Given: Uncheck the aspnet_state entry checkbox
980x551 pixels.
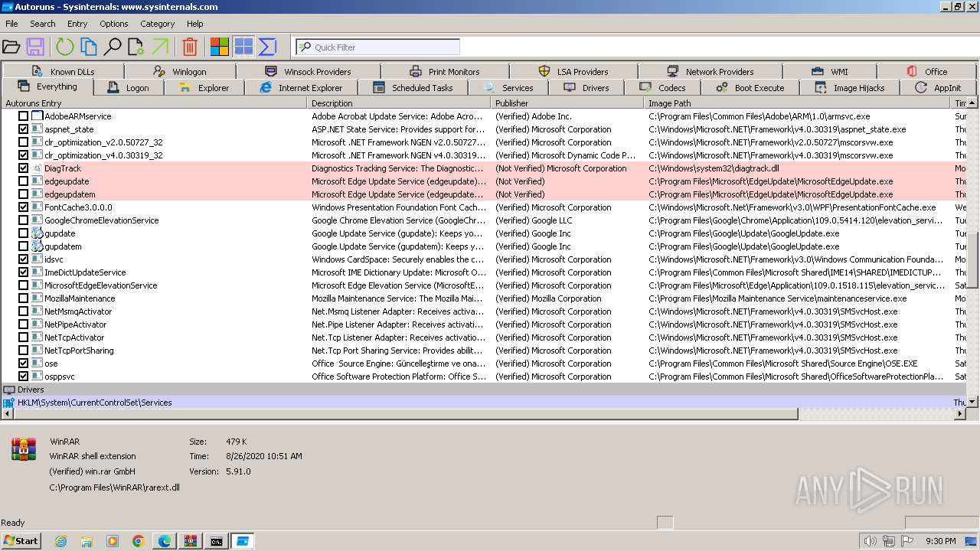Looking at the screenshot, I should [x=23, y=129].
